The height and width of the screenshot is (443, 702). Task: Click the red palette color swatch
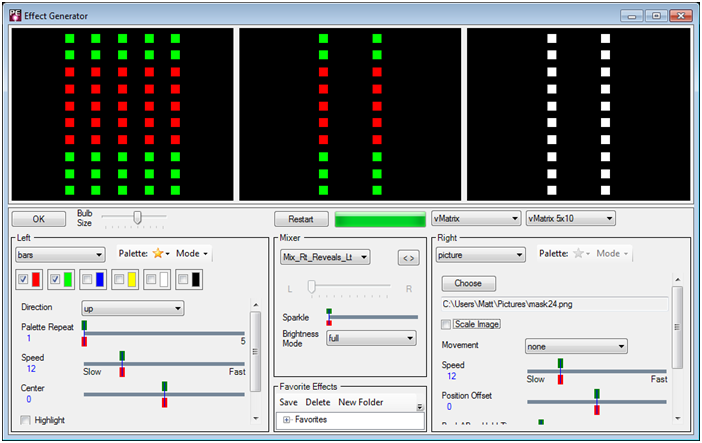36,280
